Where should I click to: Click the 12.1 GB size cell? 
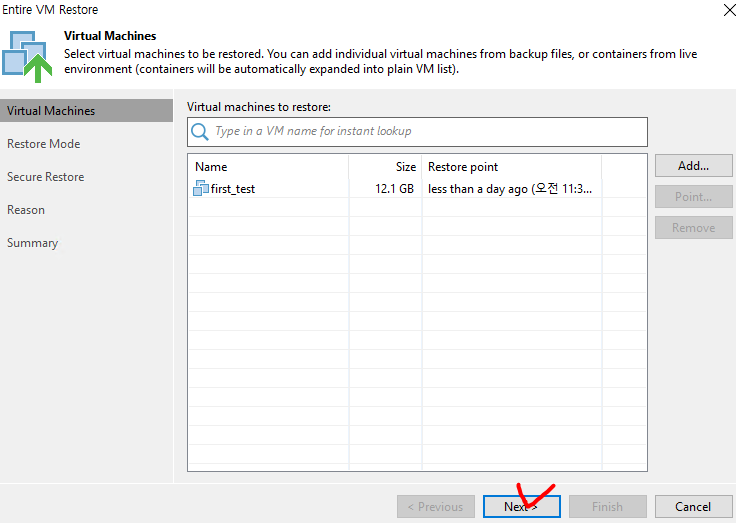point(394,189)
